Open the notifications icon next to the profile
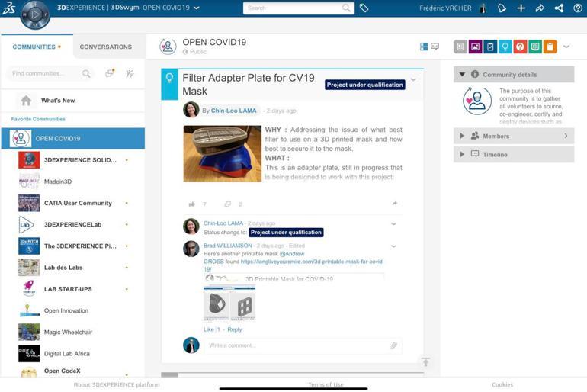Screen dimensions: 587x392 [x=502, y=8]
